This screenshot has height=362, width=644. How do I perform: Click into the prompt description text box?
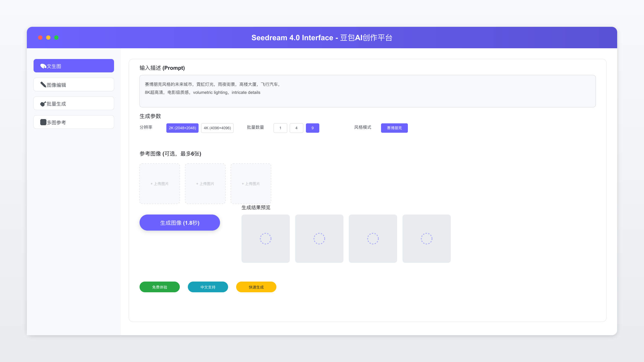[x=368, y=91]
